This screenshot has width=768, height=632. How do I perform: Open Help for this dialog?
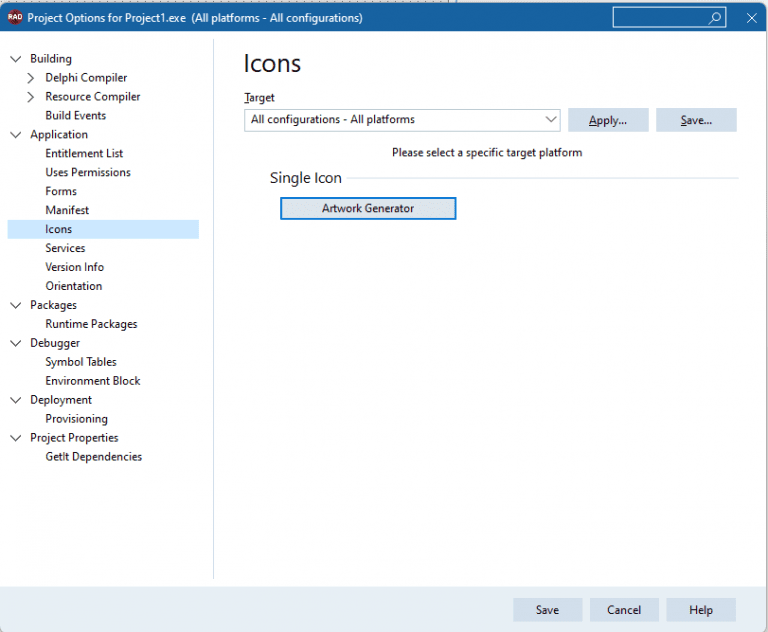click(701, 610)
